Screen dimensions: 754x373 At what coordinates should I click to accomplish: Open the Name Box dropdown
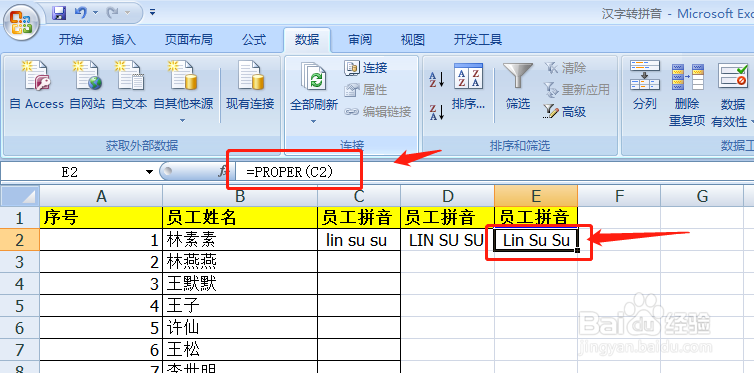pyautogui.click(x=150, y=172)
